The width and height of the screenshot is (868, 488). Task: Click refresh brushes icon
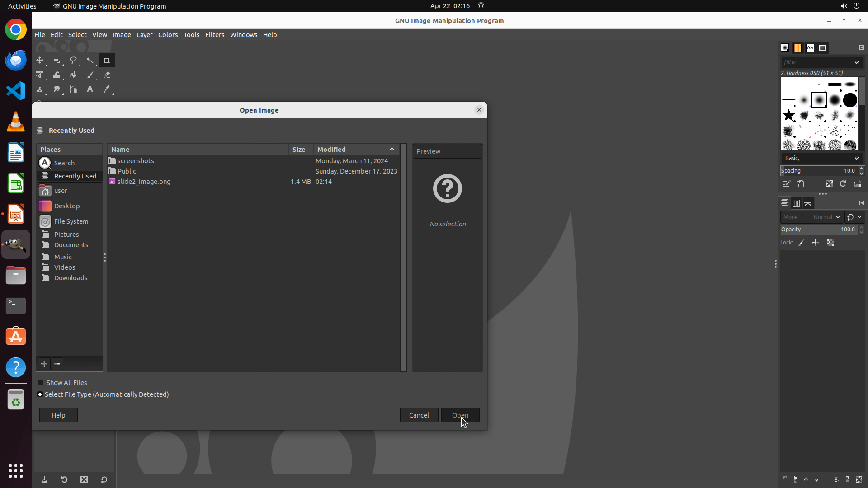843,184
